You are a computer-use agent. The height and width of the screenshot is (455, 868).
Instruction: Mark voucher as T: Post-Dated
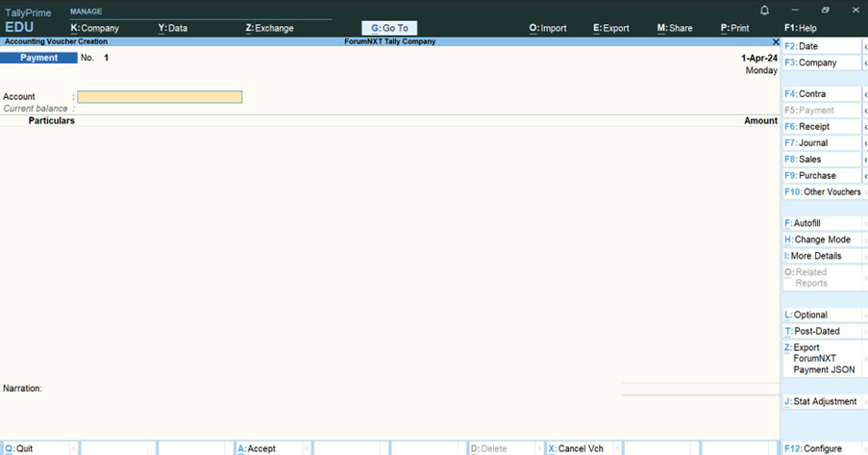[x=822, y=332]
